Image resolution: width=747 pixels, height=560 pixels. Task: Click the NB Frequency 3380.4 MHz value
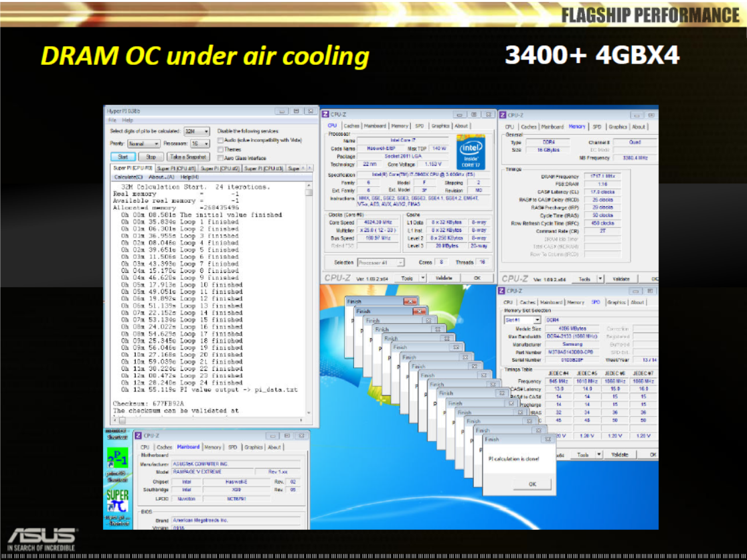click(635, 158)
